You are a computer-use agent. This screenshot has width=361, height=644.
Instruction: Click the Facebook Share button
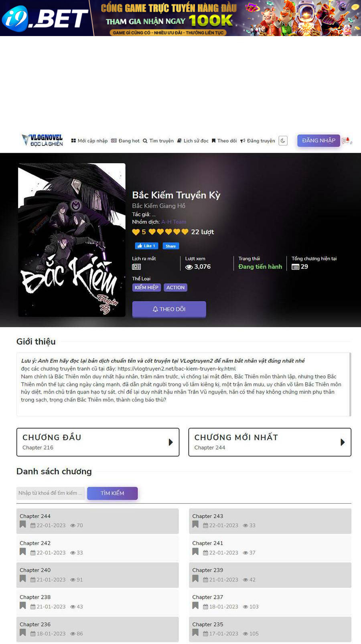tap(171, 246)
